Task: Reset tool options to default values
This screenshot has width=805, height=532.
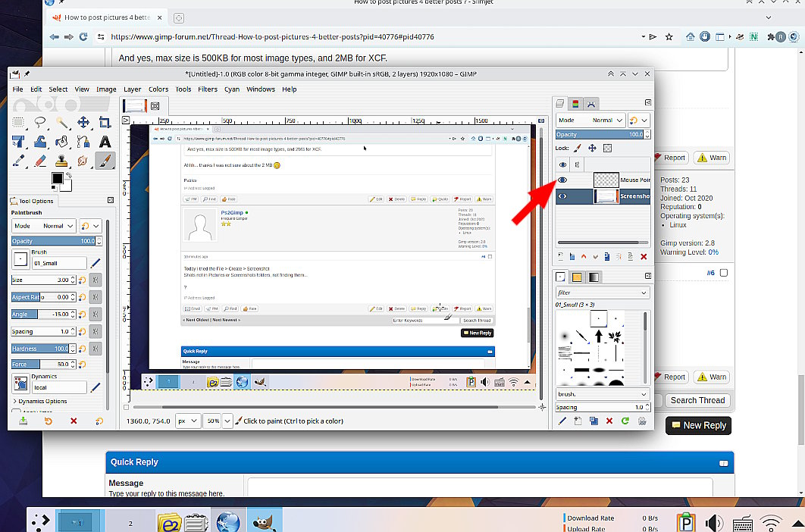Action: pyautogui.click(x=99, y=421)
